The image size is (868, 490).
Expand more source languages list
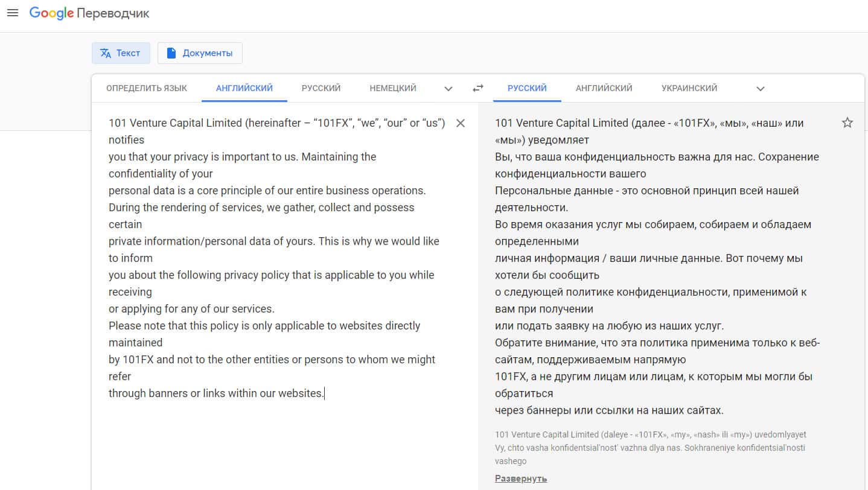pos(448,89)
